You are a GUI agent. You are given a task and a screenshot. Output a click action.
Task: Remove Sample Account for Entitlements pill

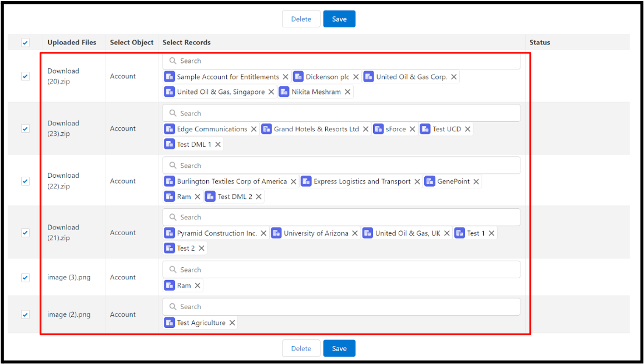(286, 77)
